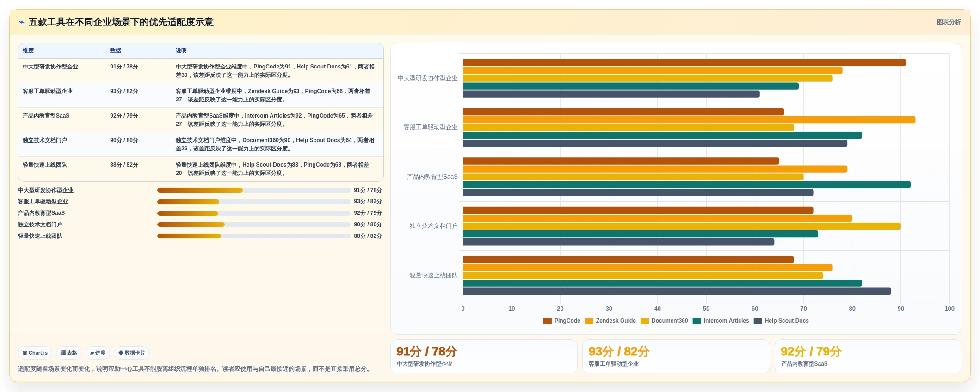Click the 独立技术文档门户 label in the progress list
The height and width of the screenshot is (392, 980).
pos(40,224)
